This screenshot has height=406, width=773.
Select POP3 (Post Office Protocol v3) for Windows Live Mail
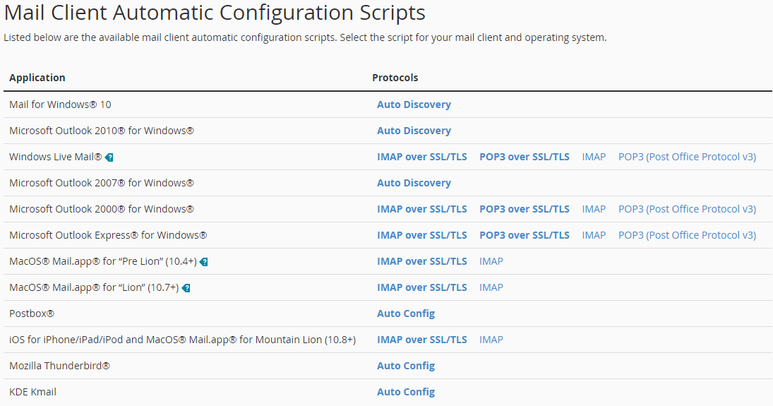[x=687, y=157]
